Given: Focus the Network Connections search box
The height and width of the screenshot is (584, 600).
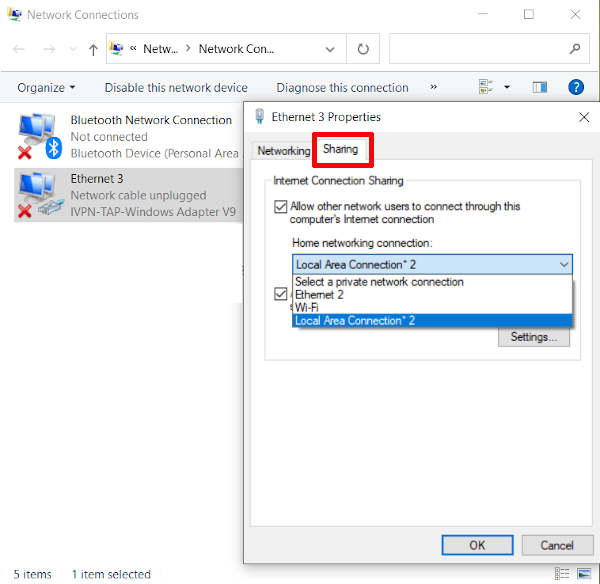Looking at the screenshot, I should (x=489, y=49).
